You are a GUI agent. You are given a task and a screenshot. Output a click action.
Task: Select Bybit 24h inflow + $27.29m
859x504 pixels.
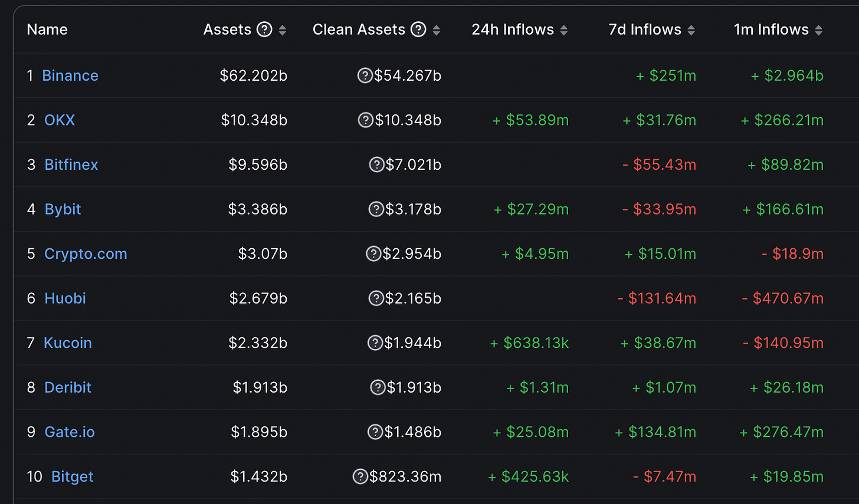click(x=531, y=209)
